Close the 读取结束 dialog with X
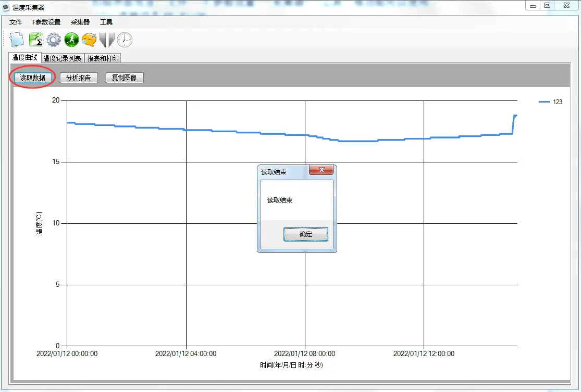Screen dimensions: 581x392 click(322, 170)
